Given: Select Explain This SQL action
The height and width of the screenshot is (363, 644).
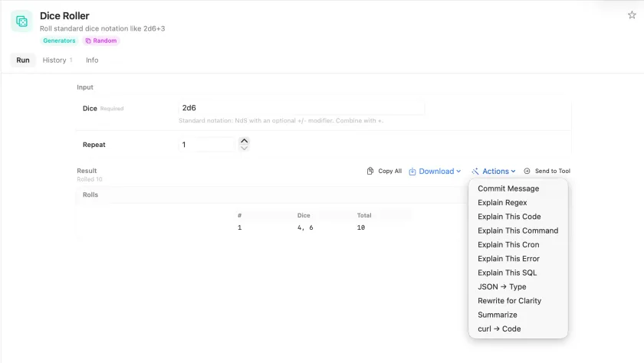Looking at the screenshot, I should pyautogui.click(x=518, y=273).
